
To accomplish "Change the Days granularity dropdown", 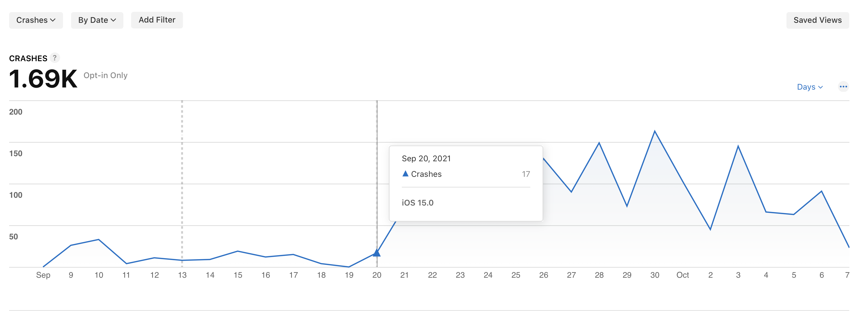I will pos(810,87).
